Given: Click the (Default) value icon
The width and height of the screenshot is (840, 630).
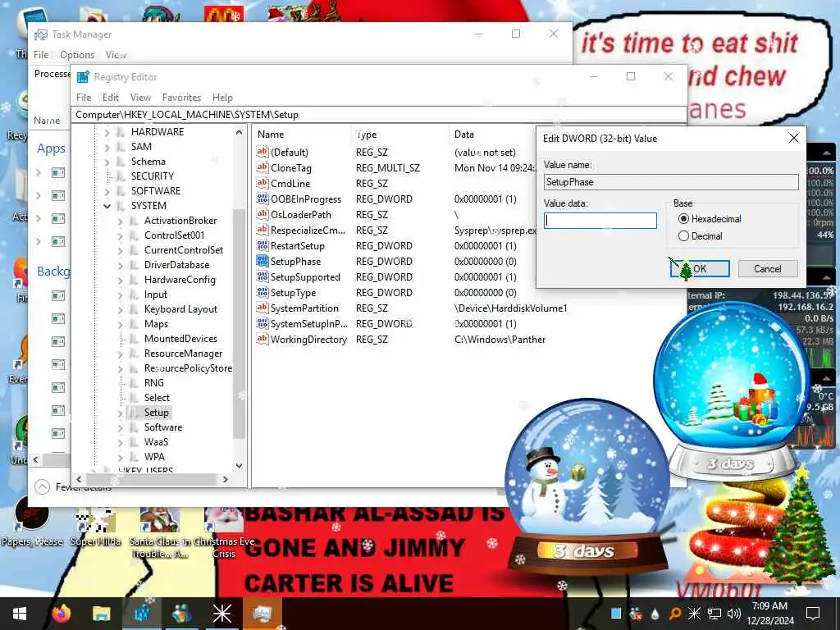Looking at the screenshot, I should click(262, 152).
